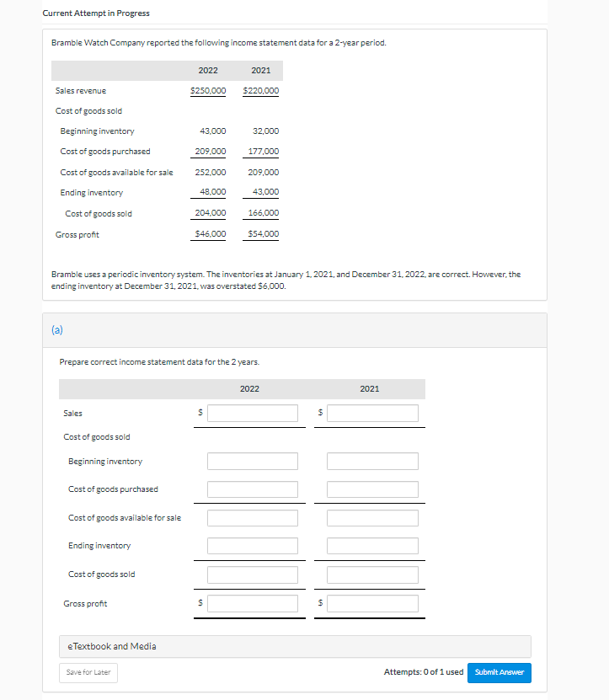Image resolution: width=609 pixels, height=700 pixels.
Task: Expand the eTextbook and Media section
Action: [295, 646]
